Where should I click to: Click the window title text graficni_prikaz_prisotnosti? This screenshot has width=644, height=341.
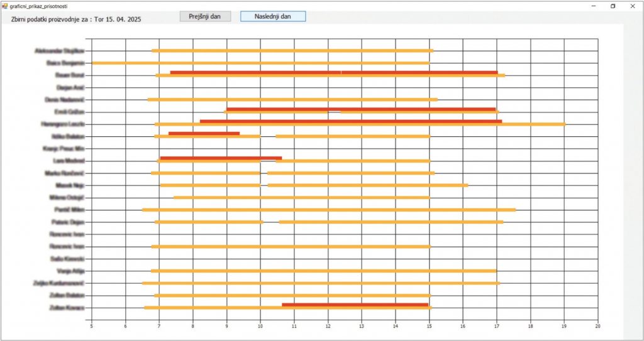[x=39, y=6]
